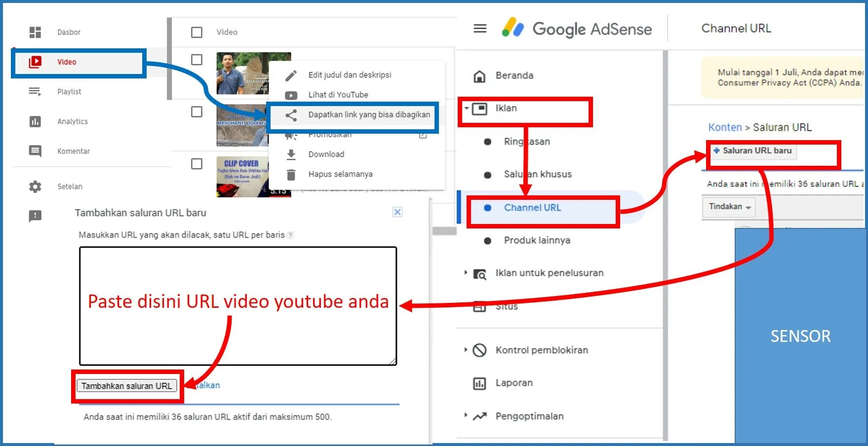Open the Playlist icon in sidebar
The image size is (868, 446).
tap(35, 91)
